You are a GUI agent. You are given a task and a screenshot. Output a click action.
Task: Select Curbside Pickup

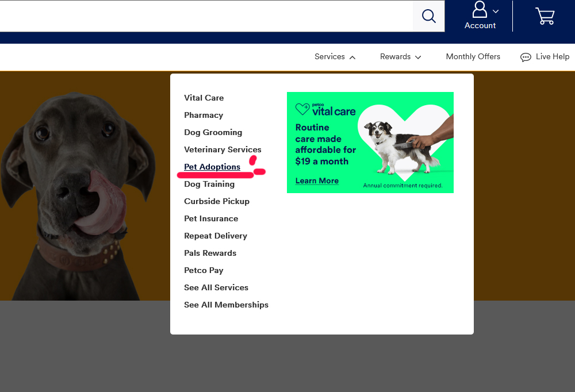click(217, 201)
